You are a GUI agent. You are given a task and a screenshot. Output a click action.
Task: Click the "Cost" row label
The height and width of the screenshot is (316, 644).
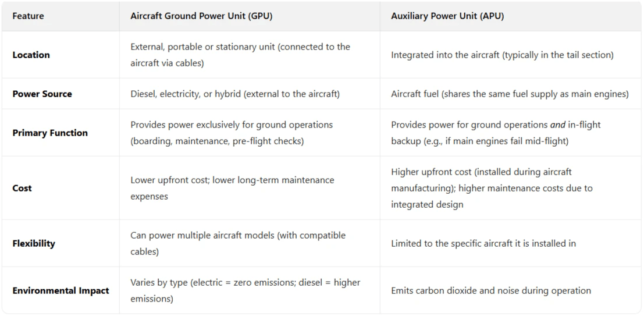click(x=22, y=188)
